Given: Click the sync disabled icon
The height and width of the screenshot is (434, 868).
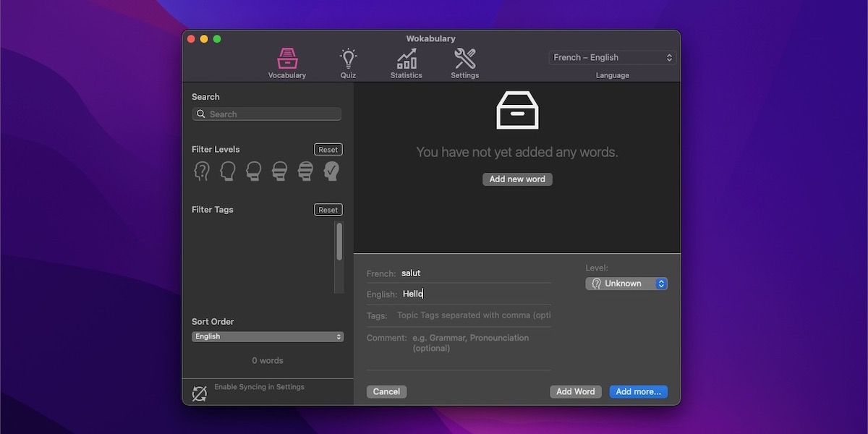Looking at the screenshot, I should pyautogui.click(x=200, y=393).
